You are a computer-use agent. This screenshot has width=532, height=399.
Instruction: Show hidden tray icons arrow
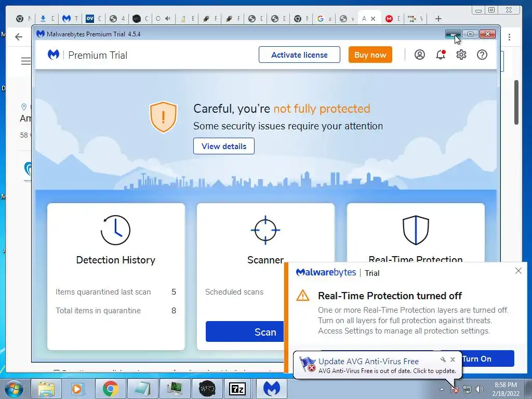click(442, 390)
